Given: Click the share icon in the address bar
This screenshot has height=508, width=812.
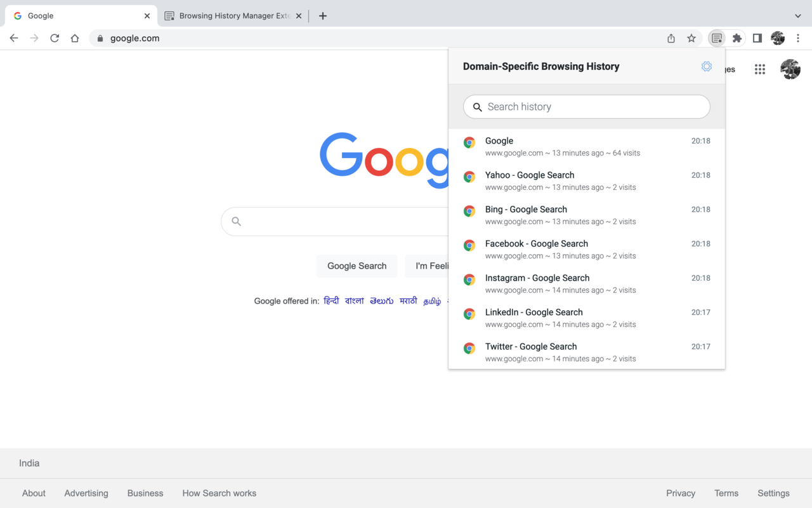Looking at the screenshot, I should (671, 38).
